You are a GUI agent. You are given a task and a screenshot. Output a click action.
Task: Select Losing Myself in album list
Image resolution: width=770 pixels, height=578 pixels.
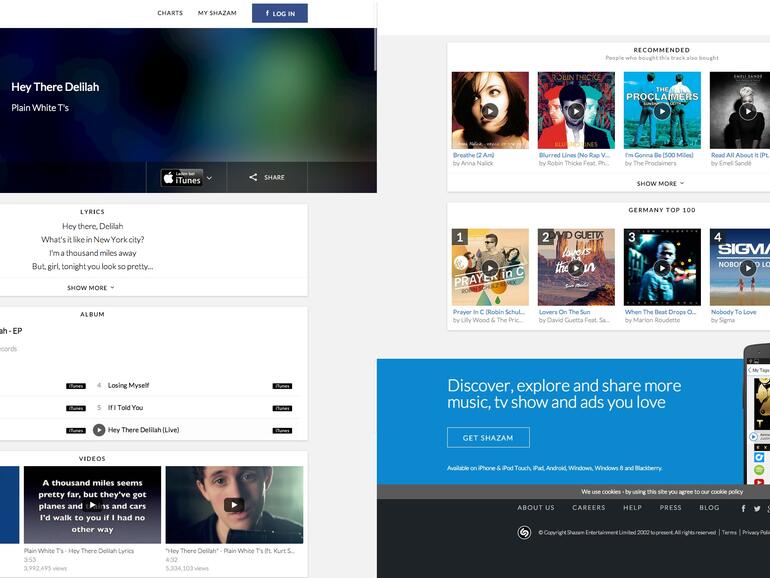128,385
